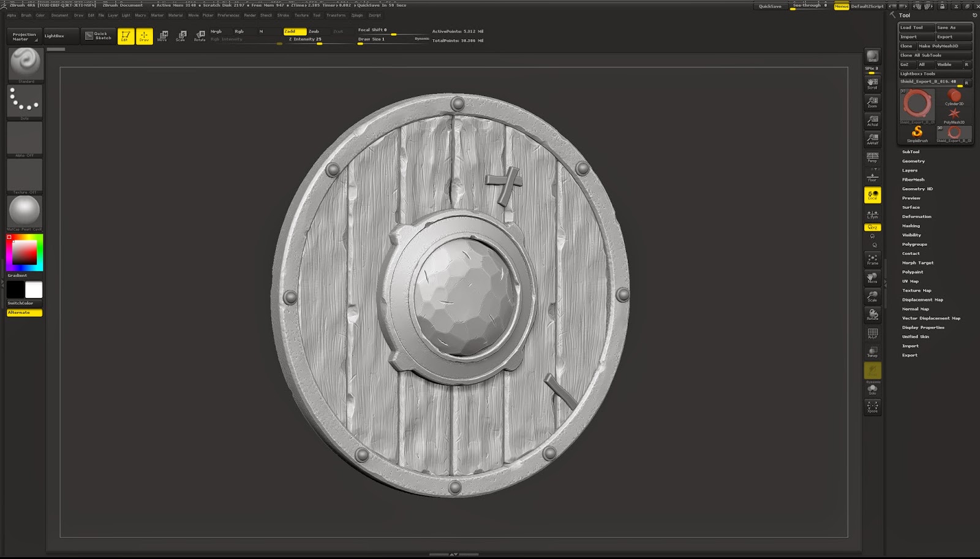
Task: Expand the Deformation section in the Tool palette
Action: pyautogui.click(x=916, y=216)
